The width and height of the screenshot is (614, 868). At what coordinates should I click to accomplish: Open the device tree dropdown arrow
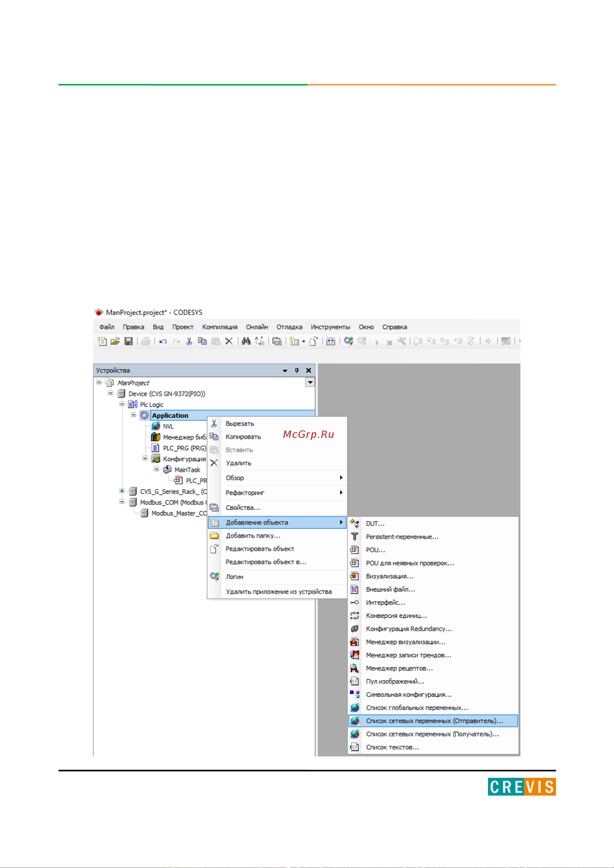310,382
